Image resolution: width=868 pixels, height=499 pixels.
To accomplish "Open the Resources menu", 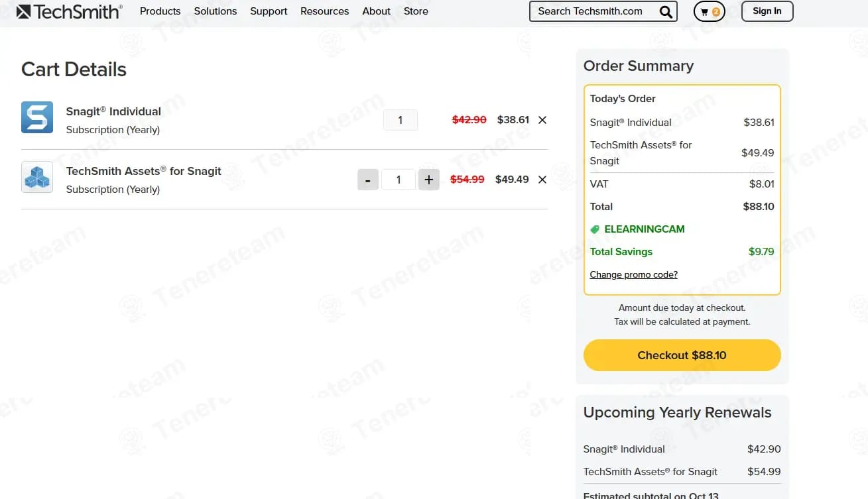I will pos(325,11).
